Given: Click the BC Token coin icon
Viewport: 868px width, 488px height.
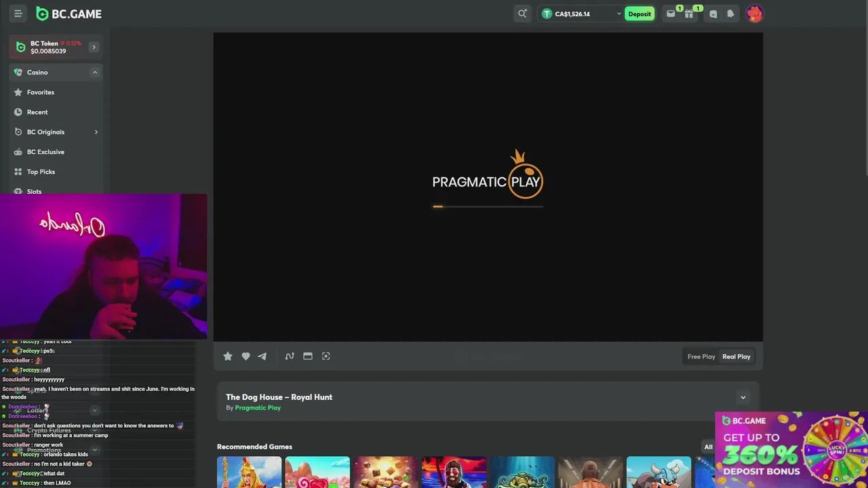Looking at the screenshot, I should pyautogui.click(x=20, y=47).
